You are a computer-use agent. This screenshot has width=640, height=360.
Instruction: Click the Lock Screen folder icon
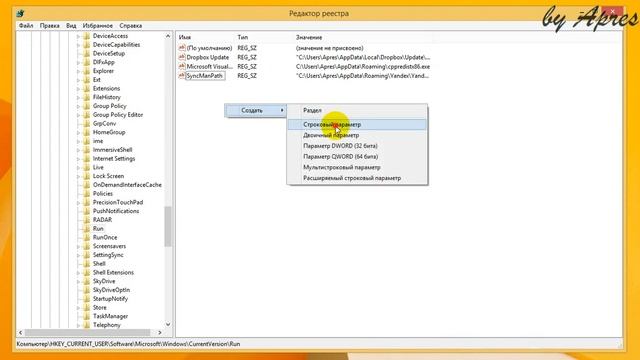(x=87, y=176)
